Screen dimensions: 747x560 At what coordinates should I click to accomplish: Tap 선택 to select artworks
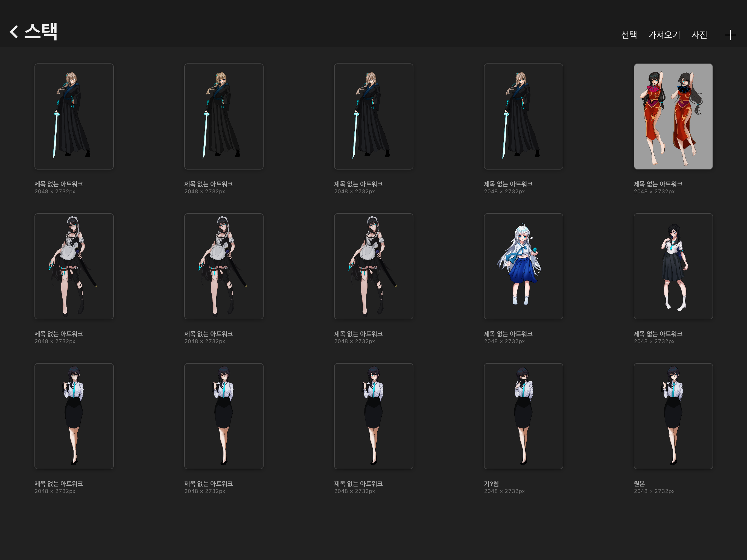[x=629, y=35]
